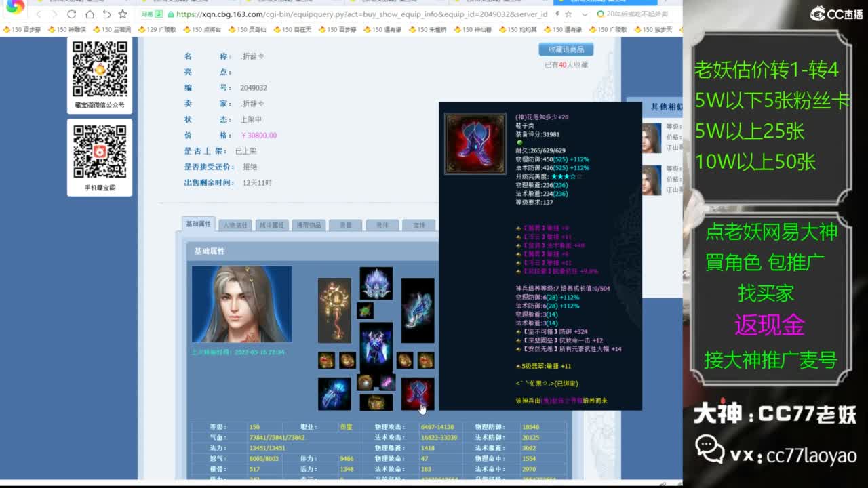The width and height of the screenshot is (868, 488).
Task: Click the item number 2049032
Action: click(x=254, y=88)
